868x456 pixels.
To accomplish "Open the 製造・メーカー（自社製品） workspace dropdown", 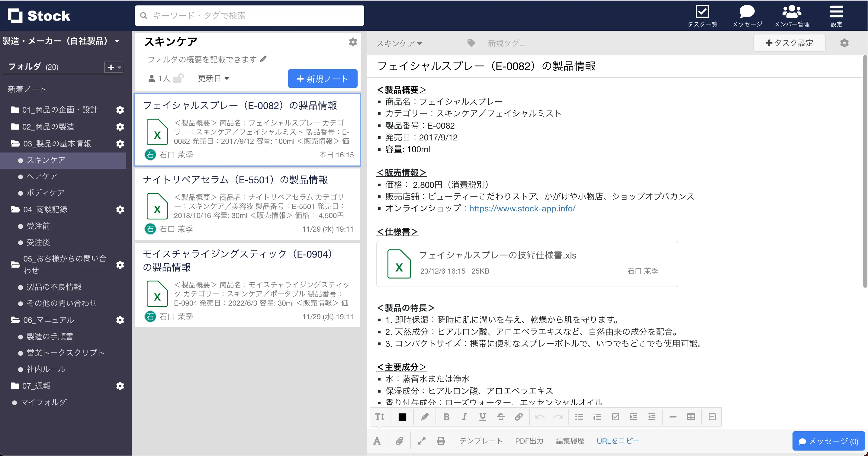I will (61, 41).
